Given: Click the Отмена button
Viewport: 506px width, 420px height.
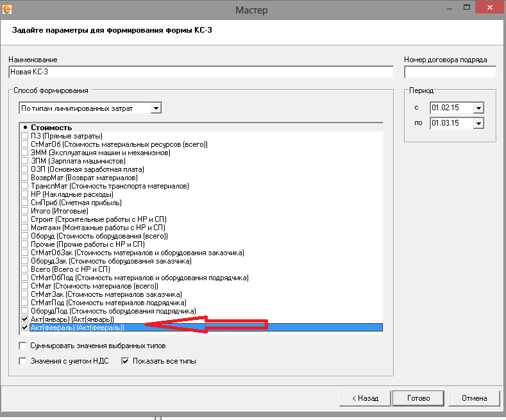Looking at the screenshot, I should (x=474, y=398).
